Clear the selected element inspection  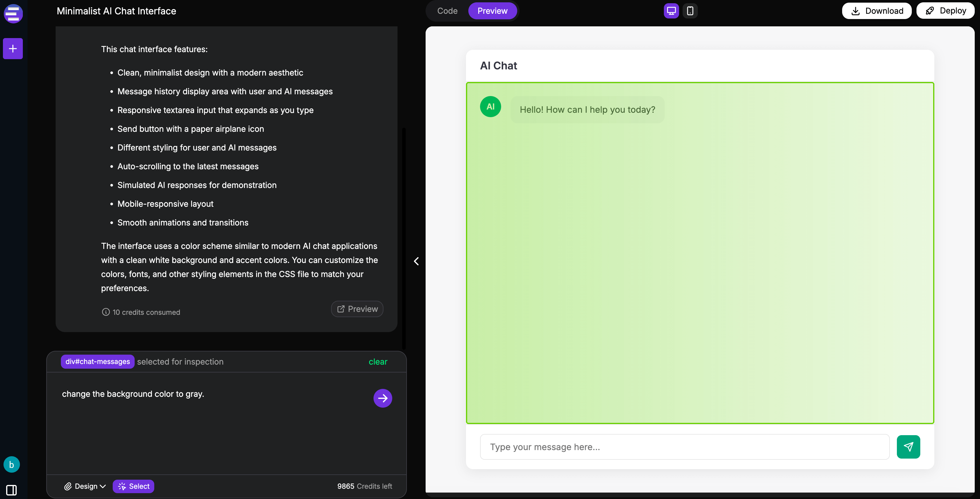(x=378, y=362)
